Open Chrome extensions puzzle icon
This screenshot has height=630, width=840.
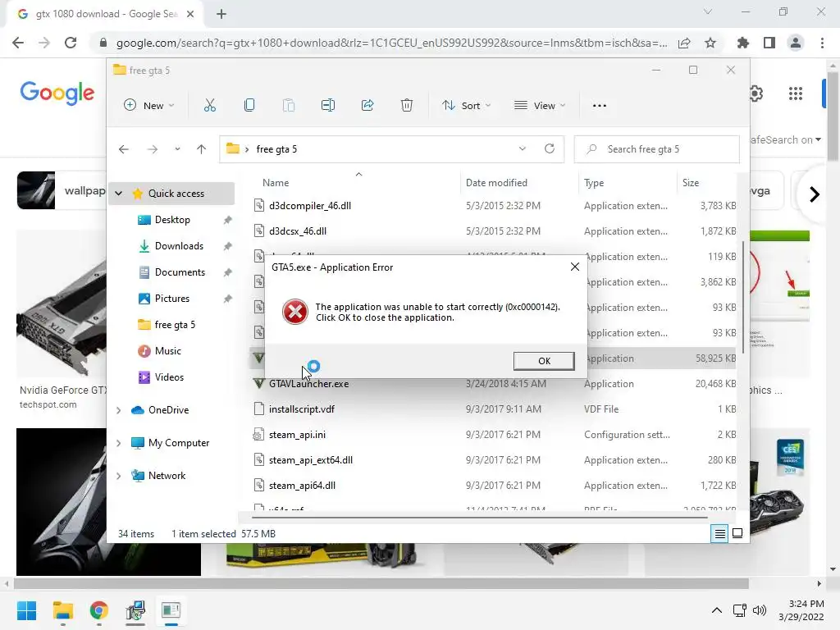pos(743,43)
